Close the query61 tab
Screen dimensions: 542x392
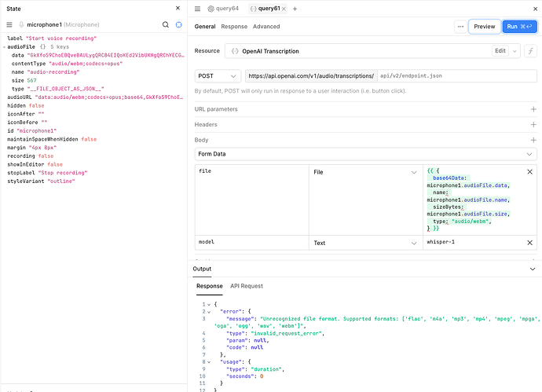coord(284,9)
